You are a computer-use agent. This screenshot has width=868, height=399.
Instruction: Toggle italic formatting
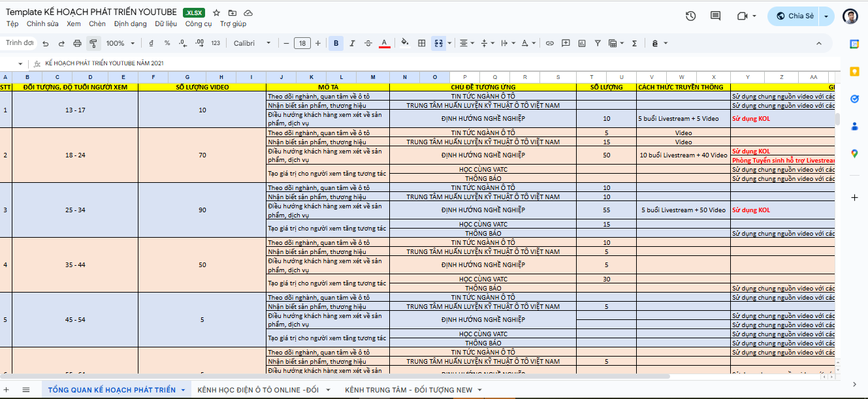pyautogui.click(x=352, y=44)
